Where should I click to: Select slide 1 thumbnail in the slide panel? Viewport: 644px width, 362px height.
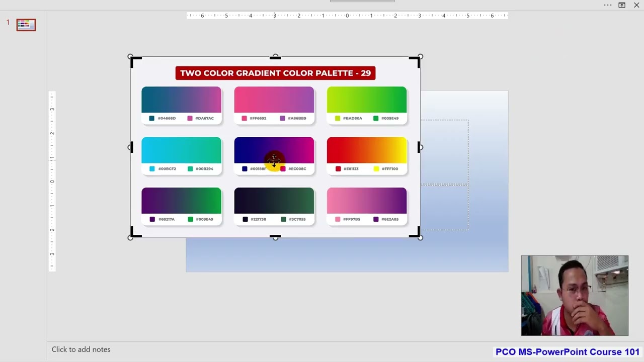click(x=26, y=25)
